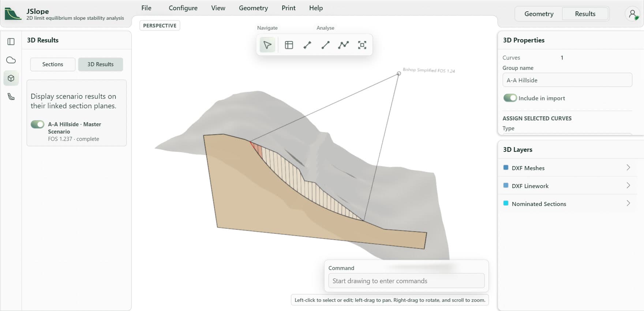Select the 3D Results tab button

[101, 64]
